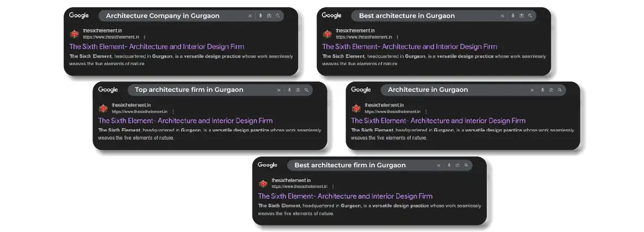Open result title under 'Best architecture firm in Gurgaon'
Screen dimensions: 644x232
click(x=345, y=196)
